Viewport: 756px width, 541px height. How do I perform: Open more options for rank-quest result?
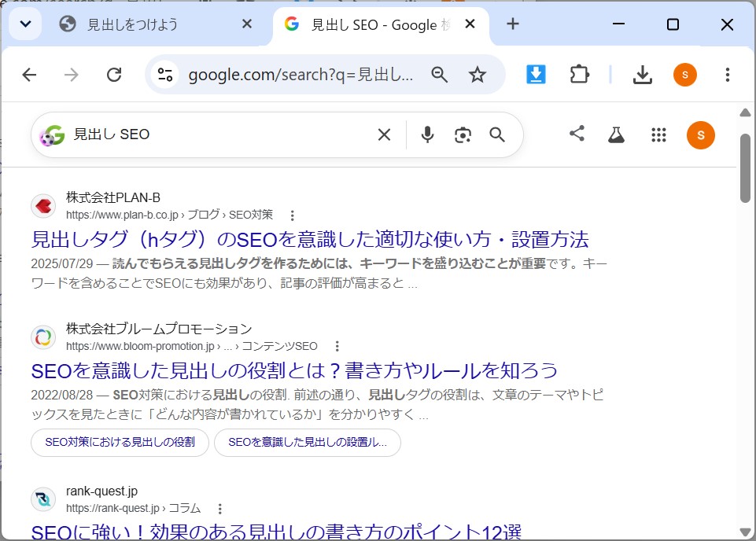(x=219, y=508)
